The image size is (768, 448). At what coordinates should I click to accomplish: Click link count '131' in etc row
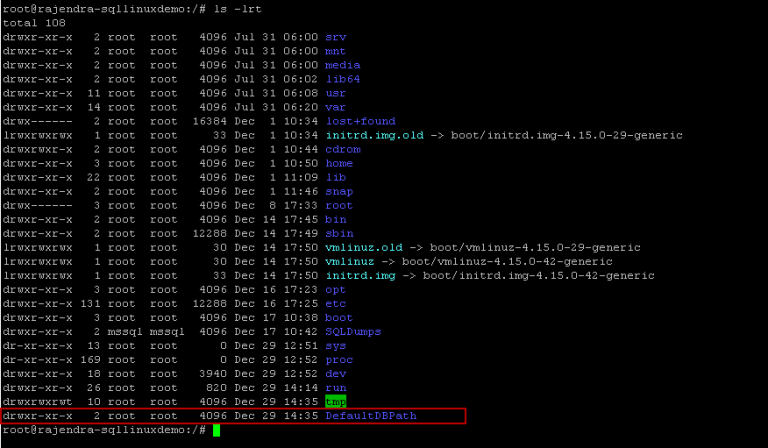tap(90, 304)
